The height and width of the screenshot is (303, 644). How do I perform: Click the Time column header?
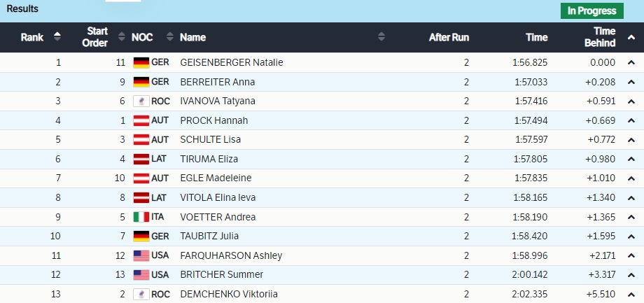pyautogui.click(x=536, y=37)
